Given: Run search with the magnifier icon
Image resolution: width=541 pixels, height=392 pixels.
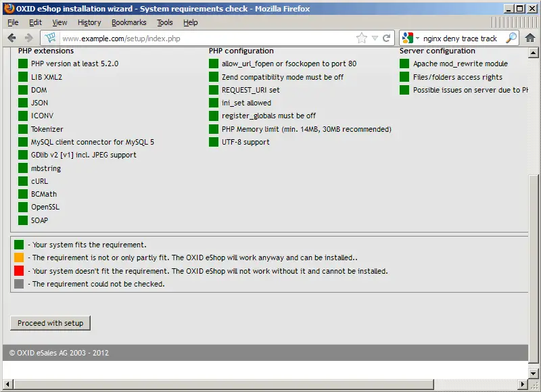Looking at the screenshot, I should tap(511, 38).
